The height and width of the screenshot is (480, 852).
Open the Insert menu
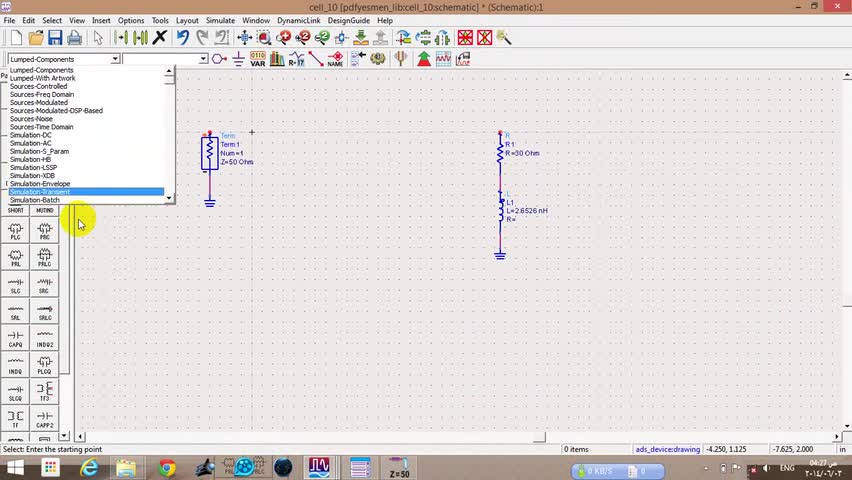(x=101, y=20)
